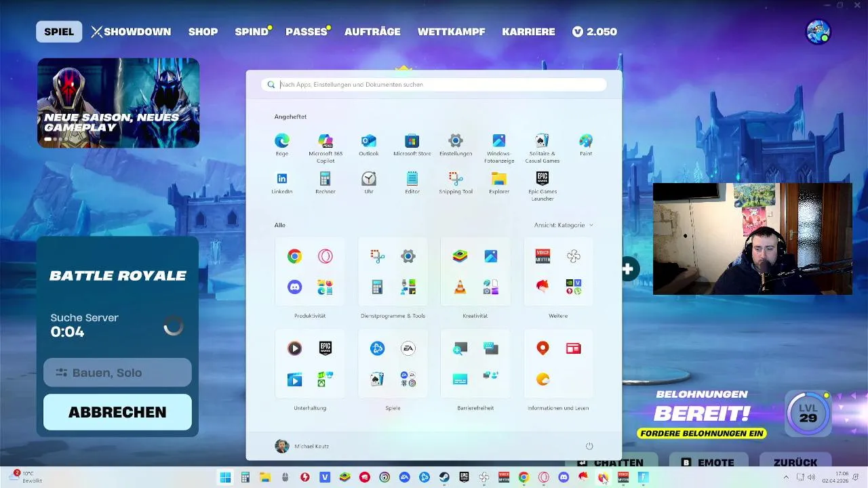Launch Microsoft 365 Copilot pinned app
The height and width of the screenshot is (488, 868).
[325, 148]
